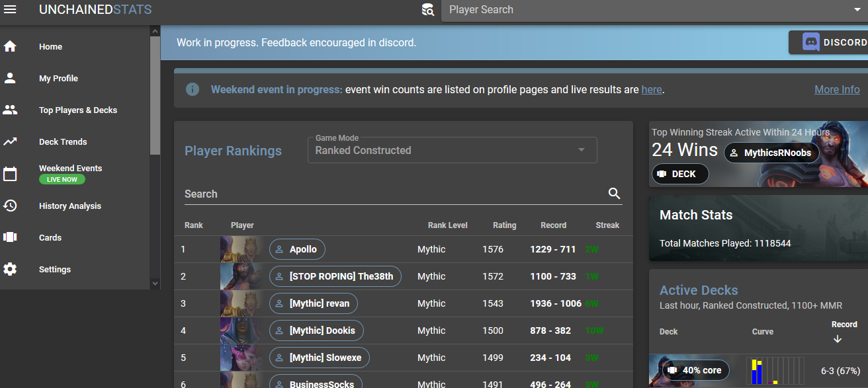This screenshot has height=388, width=868.
Task: Focus the Player Search input
Action: click(648, 10)
